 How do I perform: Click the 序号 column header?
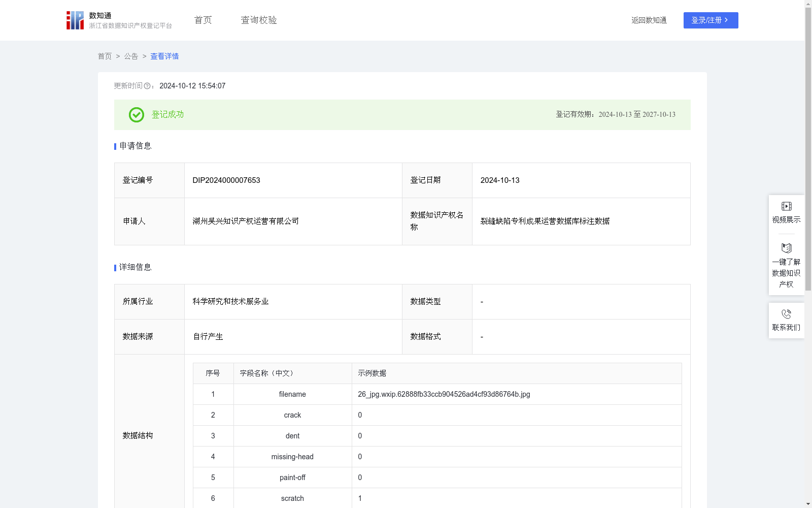point(213,373)
